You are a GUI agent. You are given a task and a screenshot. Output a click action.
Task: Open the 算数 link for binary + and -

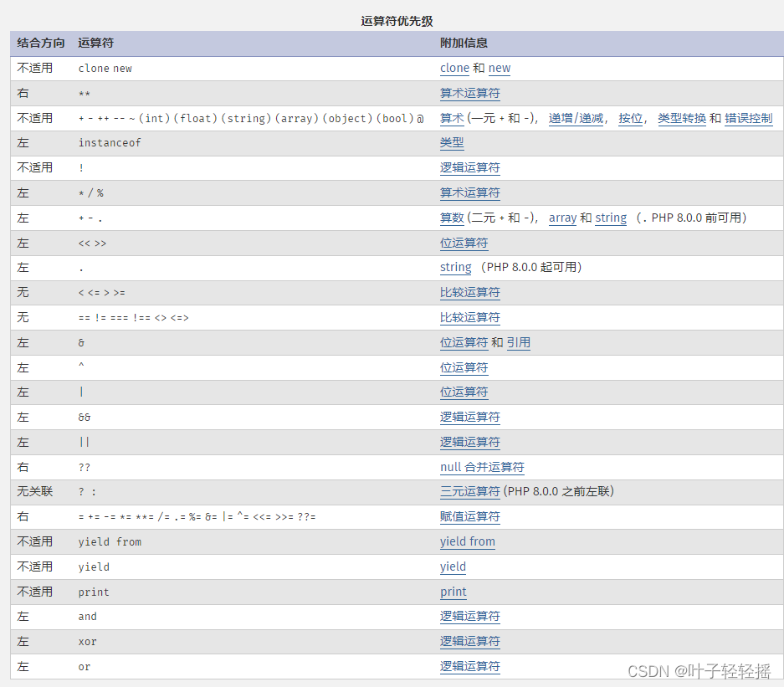452,218
